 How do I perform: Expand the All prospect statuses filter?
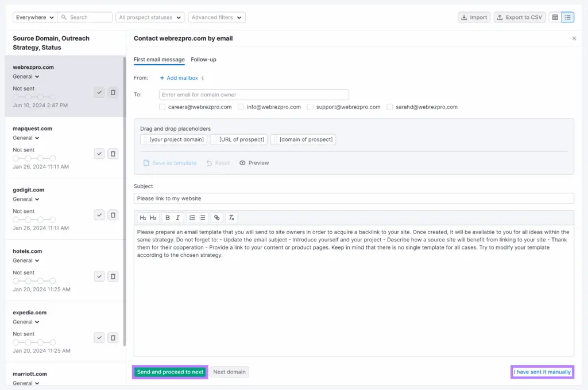[150, 18]
